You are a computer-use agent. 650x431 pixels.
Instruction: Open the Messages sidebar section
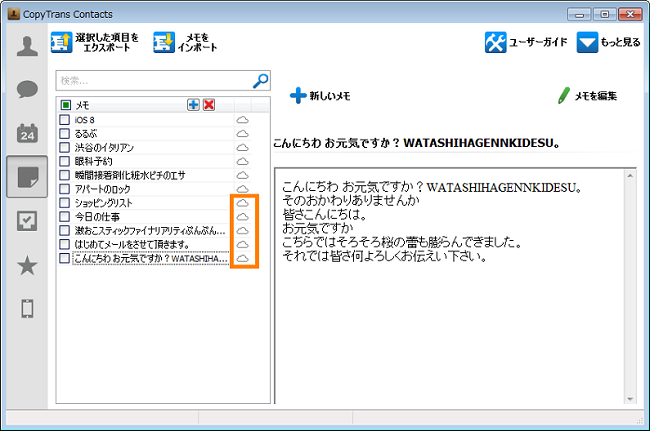[x=27, y=89]
